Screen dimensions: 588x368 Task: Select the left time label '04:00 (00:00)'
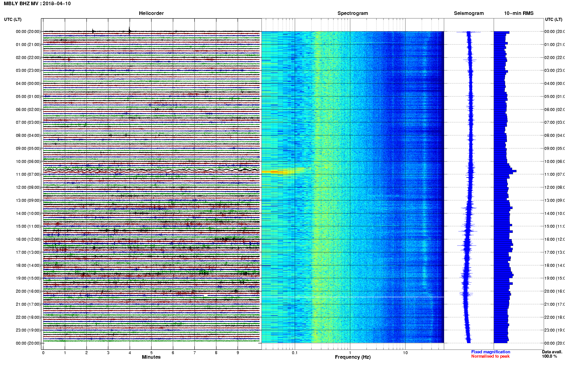(28, 83)
